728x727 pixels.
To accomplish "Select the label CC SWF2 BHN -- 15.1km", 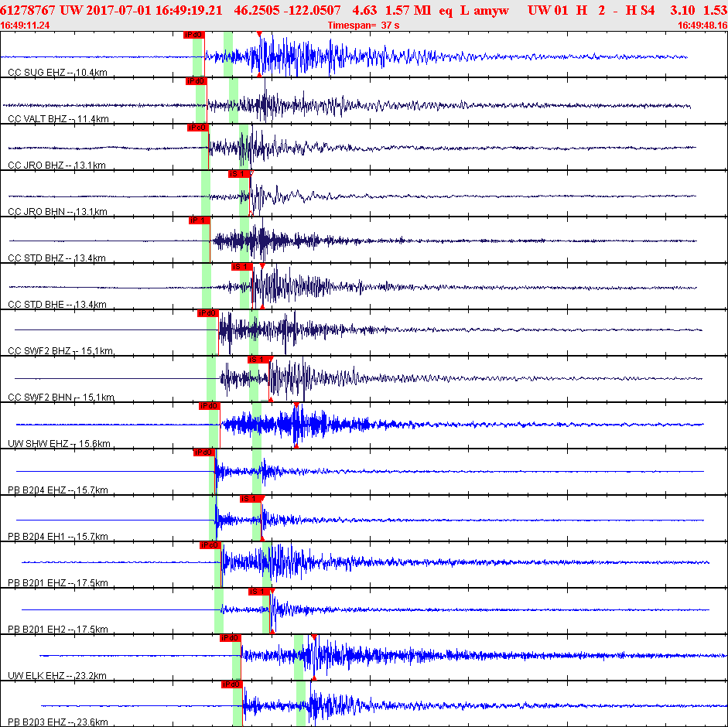I will pyautogui.click(x=61, y=398).
